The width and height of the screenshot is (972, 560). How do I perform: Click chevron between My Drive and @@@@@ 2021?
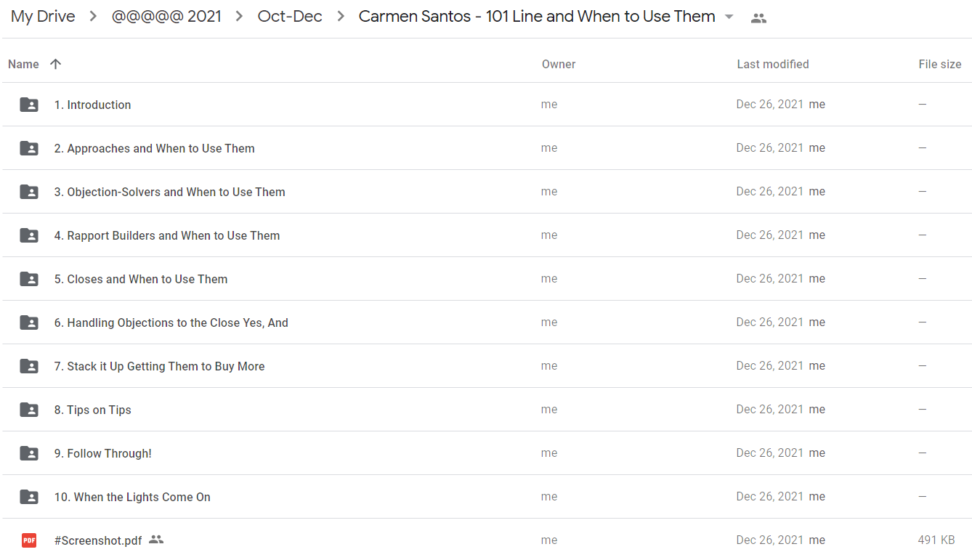[93, 17]
